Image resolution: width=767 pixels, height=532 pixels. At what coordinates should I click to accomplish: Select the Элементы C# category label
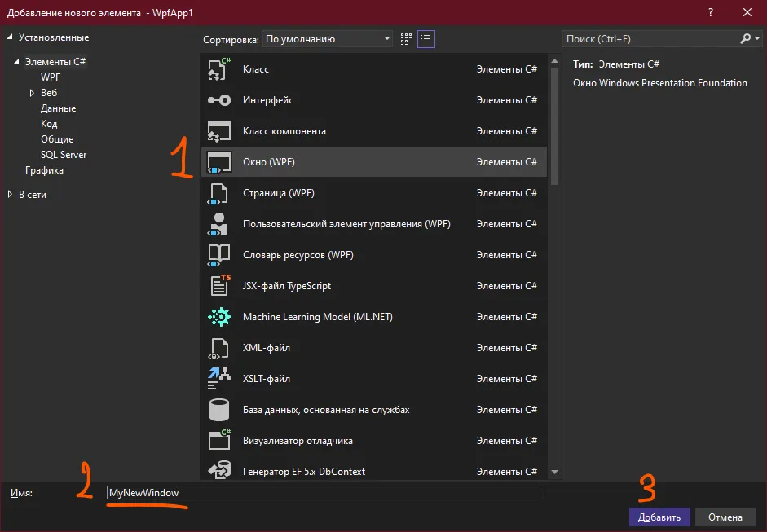pos(55,62)
